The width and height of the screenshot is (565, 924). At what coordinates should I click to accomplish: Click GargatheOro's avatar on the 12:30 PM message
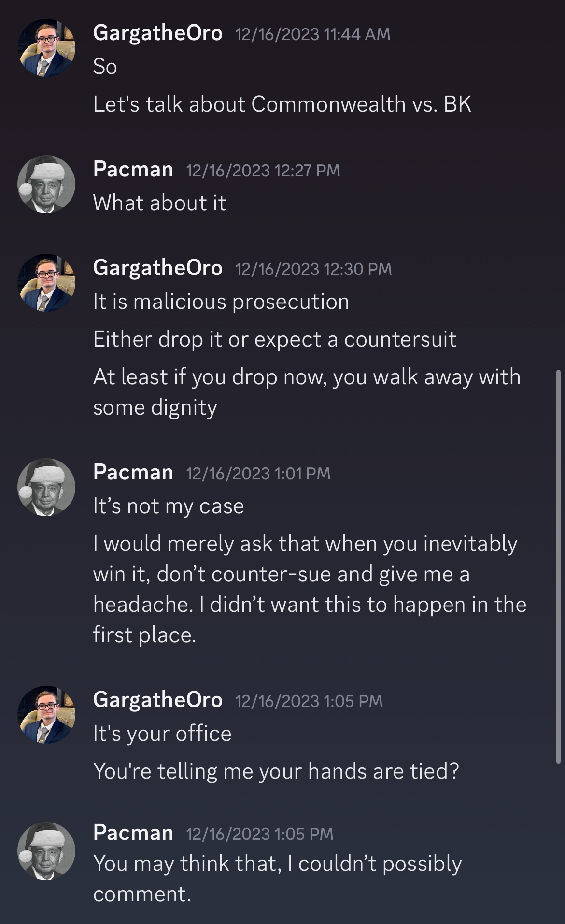pos(46,283)
